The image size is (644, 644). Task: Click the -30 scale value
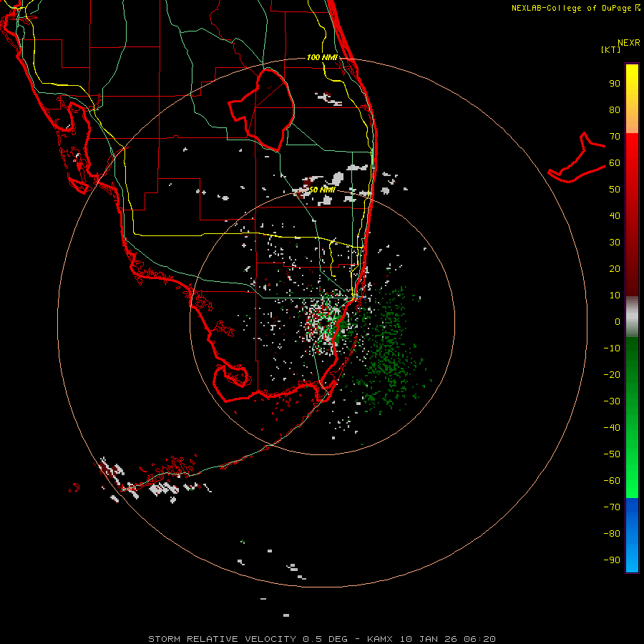click(x=612, y=401)
